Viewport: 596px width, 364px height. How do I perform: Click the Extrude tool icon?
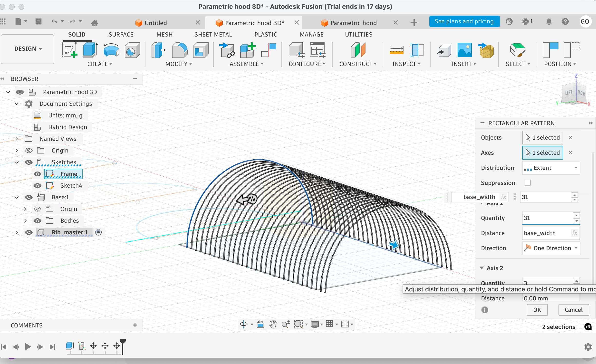point(90,50)
